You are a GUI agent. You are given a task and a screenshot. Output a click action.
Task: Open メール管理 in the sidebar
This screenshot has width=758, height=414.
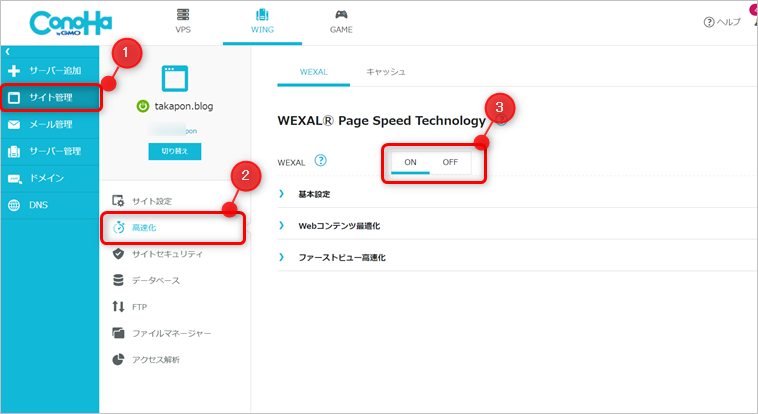(50, 124)
